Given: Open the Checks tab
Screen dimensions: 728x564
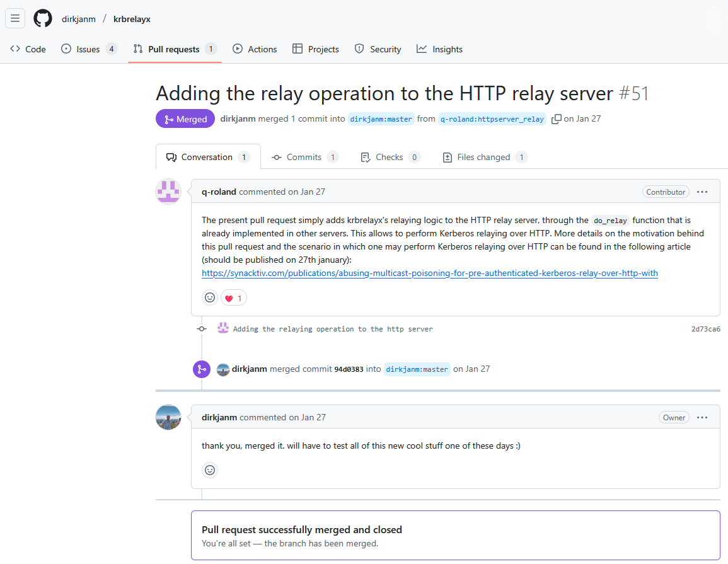Looking at the screenshot, I should click(x=390, y=157).
